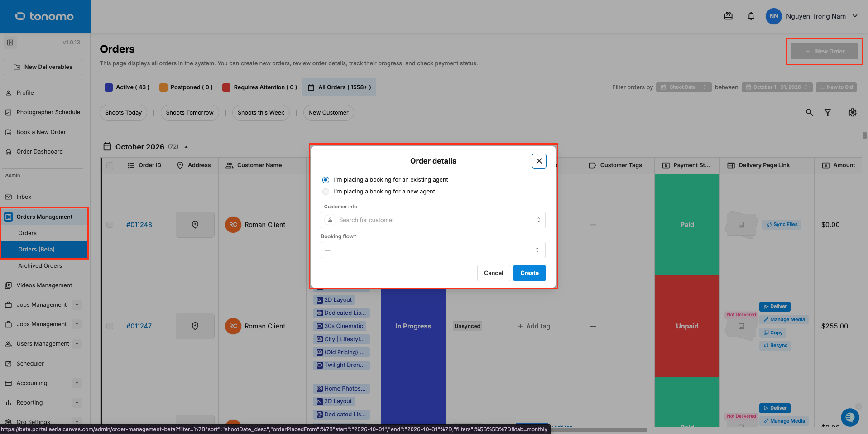The width and height of the screenshot is (868, 434).
Task: Click address pin for order #011247
Action: click(195, 326)
